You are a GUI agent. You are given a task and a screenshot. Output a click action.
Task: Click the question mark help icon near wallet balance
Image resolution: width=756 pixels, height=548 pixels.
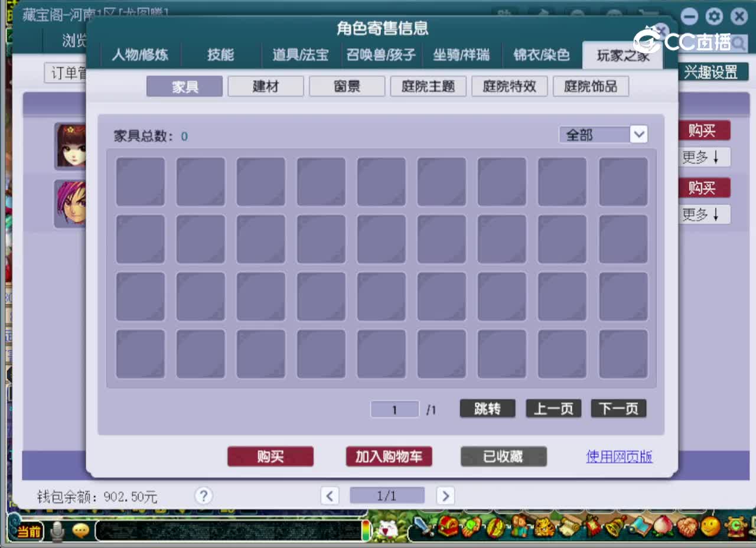pyautogui.click(x=203, y=496)
